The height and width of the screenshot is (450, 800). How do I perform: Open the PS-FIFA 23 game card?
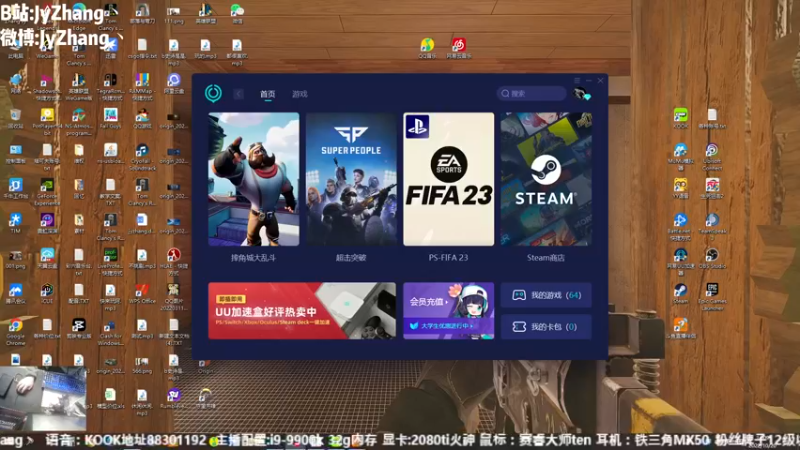[448, 179]
